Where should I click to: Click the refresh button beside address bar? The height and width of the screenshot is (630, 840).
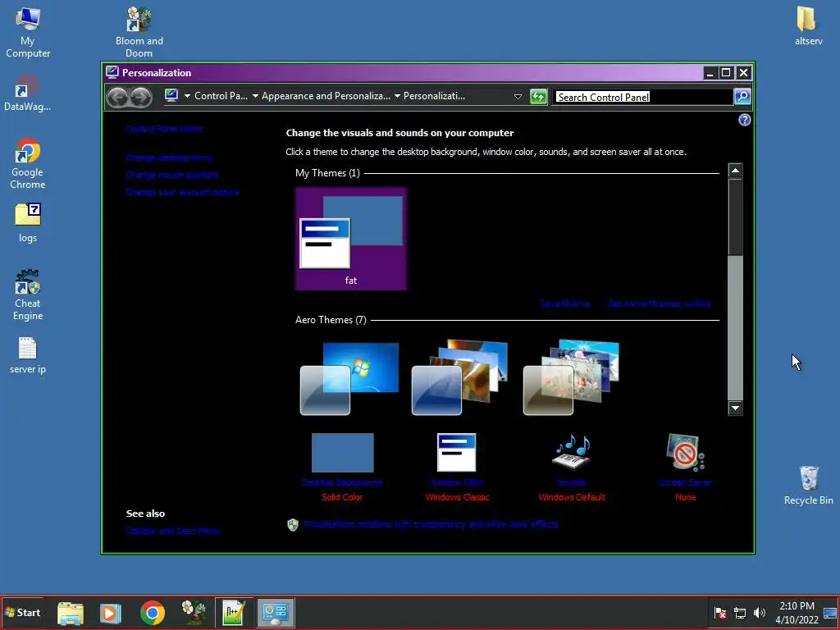click(538, 97)
